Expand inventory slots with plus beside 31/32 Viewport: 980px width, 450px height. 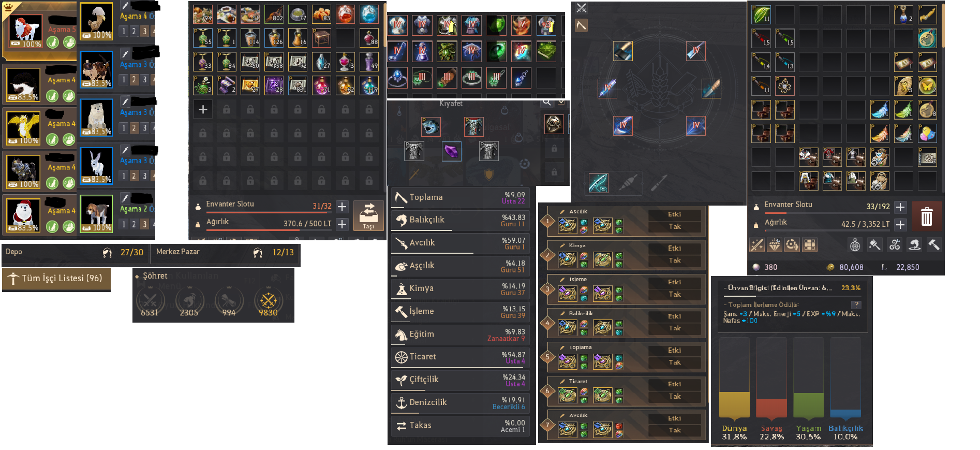pos(342,207)
